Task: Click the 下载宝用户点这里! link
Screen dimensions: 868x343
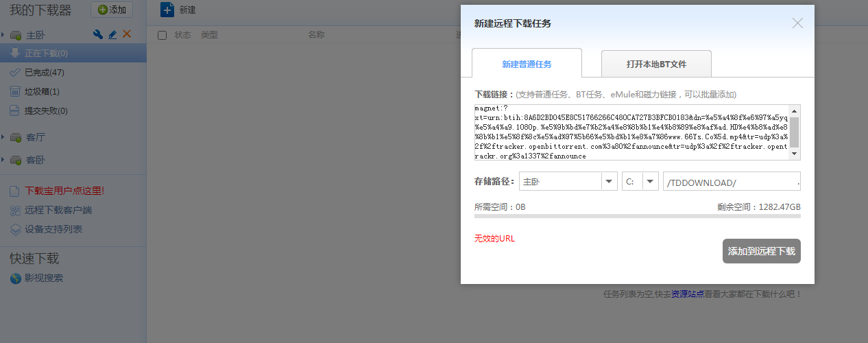Action: (64, 191)
